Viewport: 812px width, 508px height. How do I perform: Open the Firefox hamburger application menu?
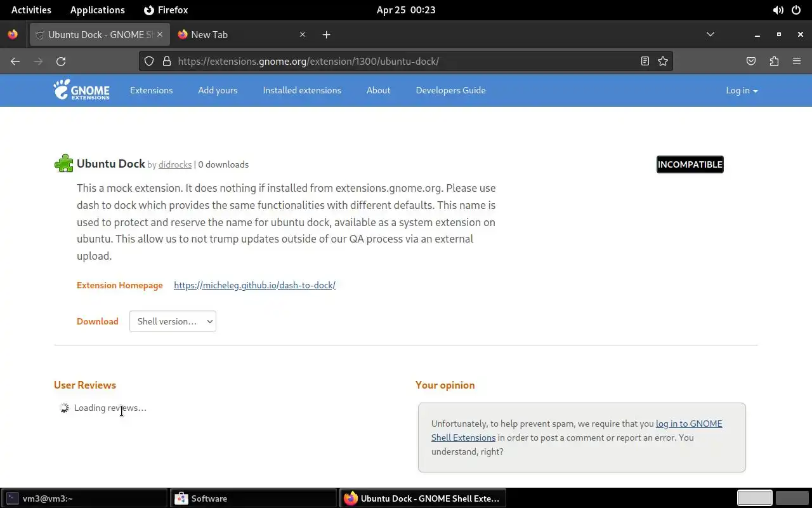point(797,61)
